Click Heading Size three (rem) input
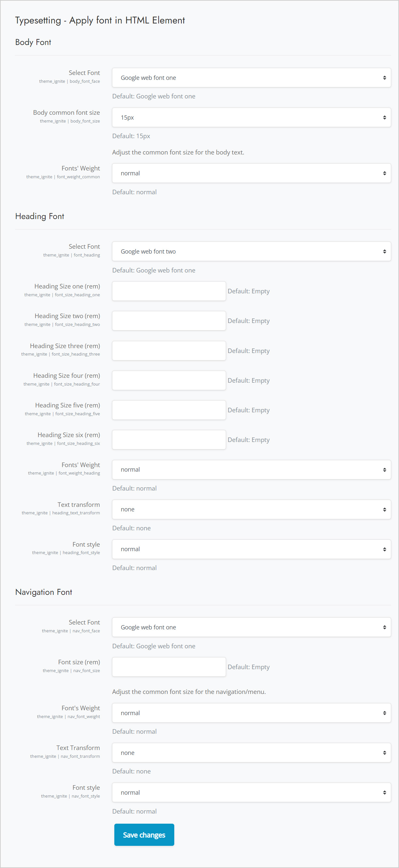Screen dimensions: 399x868 [x=169, y=351]
